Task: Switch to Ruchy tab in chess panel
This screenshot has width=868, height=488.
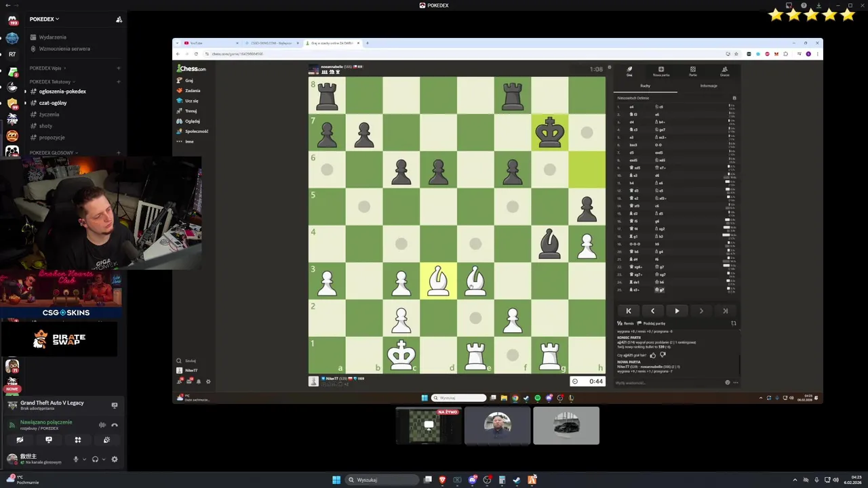Action: pyautogui.click(x=645, y=85)
